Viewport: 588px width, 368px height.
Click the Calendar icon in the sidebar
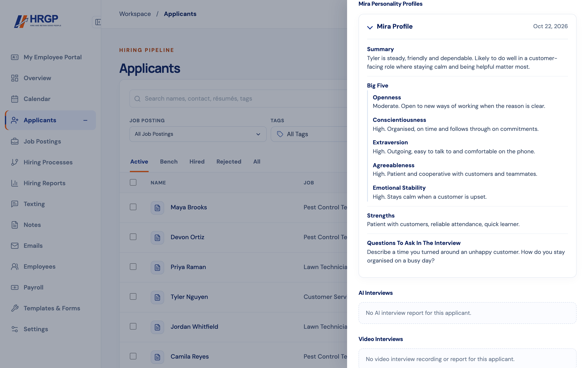tap(14, 99)
